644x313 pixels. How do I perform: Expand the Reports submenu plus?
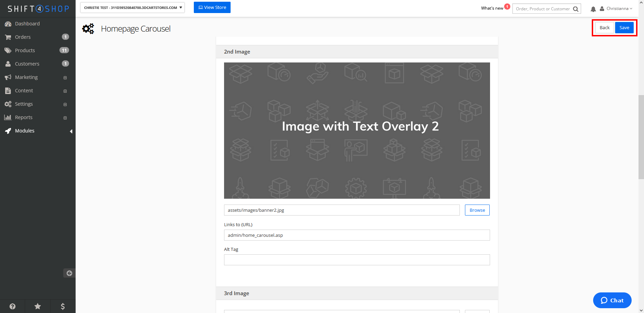pyautogui.click(x=65, y=118)
